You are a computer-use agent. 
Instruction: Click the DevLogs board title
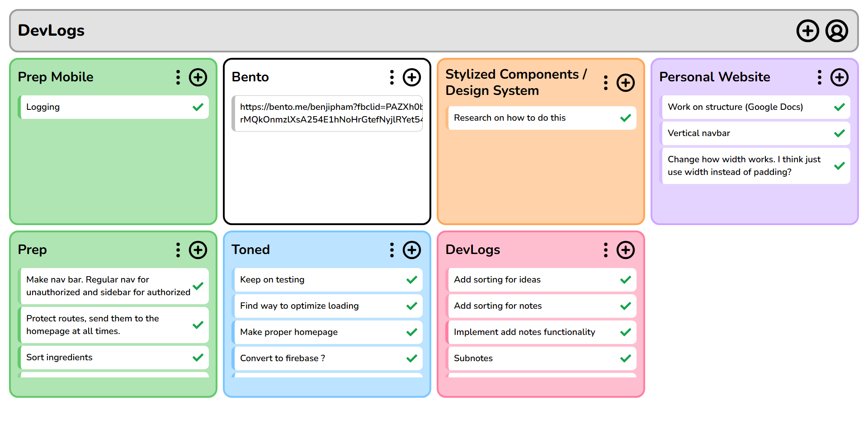(x=51, y=31)
